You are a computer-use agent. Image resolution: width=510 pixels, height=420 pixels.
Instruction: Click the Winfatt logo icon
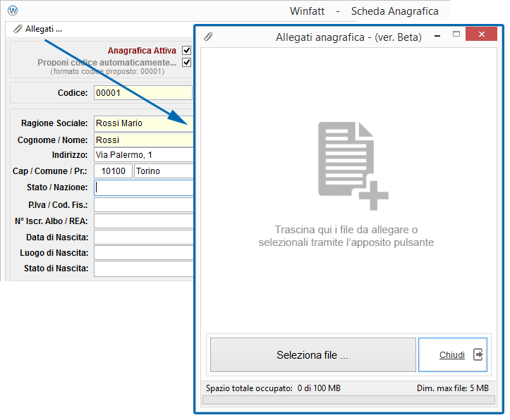click(13, 11)
